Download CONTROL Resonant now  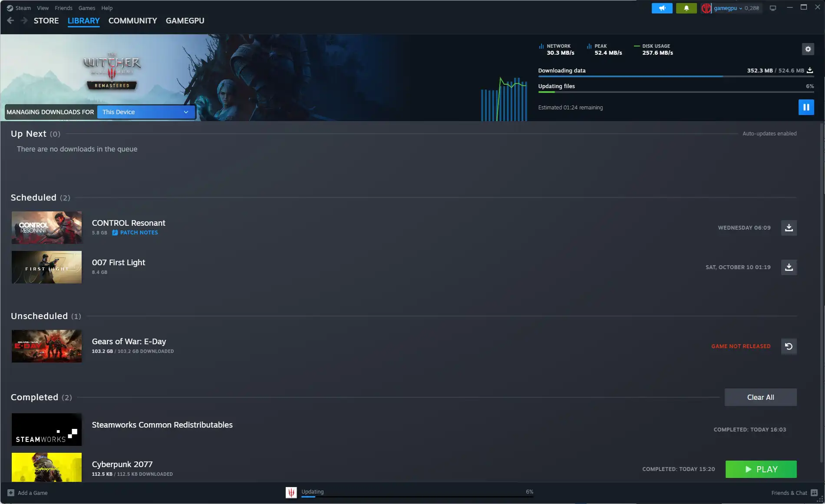[x=789, y=228]
